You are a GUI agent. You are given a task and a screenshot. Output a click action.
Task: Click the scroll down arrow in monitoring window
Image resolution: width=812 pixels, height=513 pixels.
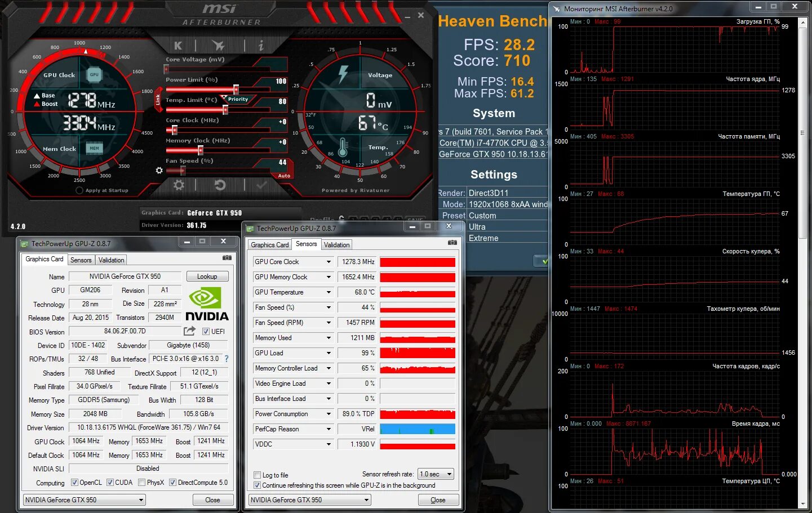pos(802,503)
